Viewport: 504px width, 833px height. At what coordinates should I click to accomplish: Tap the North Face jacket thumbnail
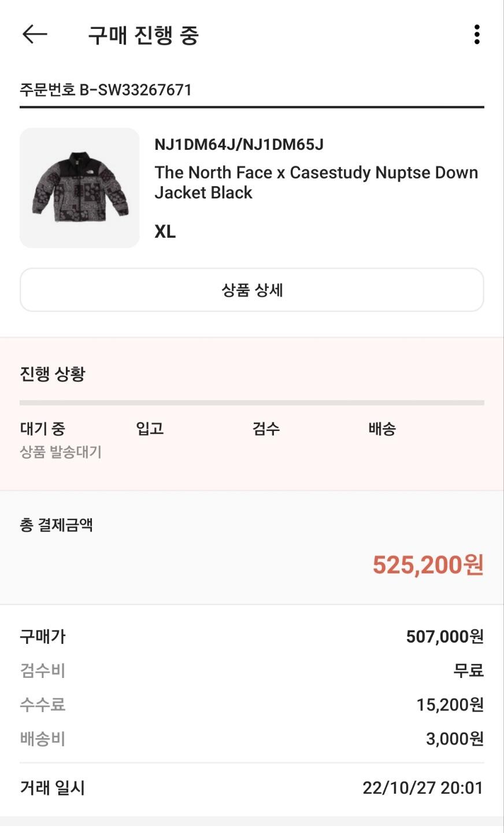tap(80, 188)
